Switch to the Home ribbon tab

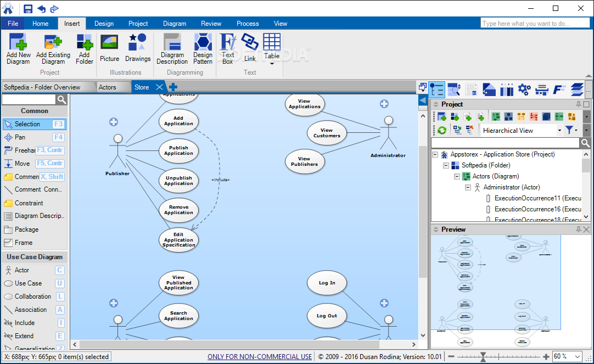[x=40, y=24]
